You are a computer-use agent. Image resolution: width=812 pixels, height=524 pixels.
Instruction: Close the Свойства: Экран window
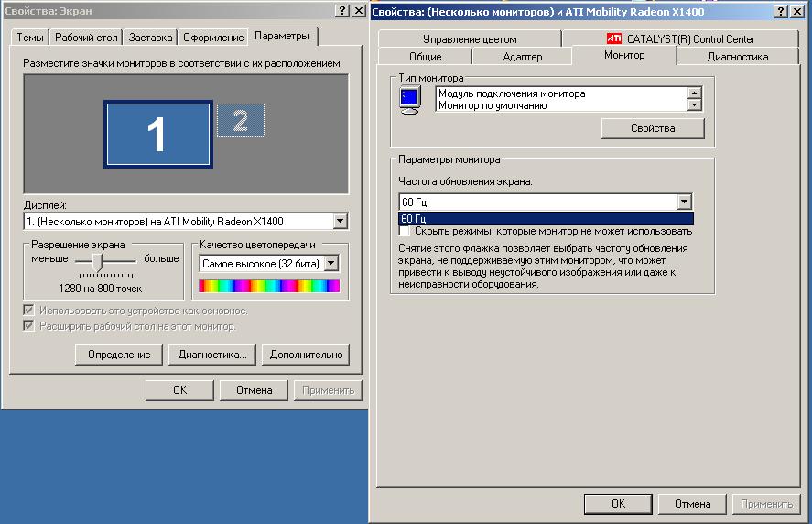[358, 10]
